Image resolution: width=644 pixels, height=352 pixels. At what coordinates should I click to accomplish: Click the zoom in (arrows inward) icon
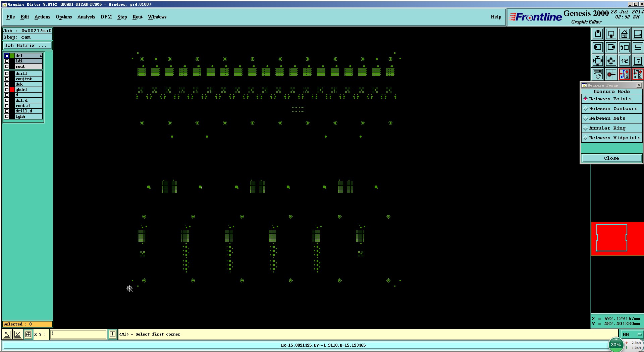pyautogui.click(x=598, y=61)
